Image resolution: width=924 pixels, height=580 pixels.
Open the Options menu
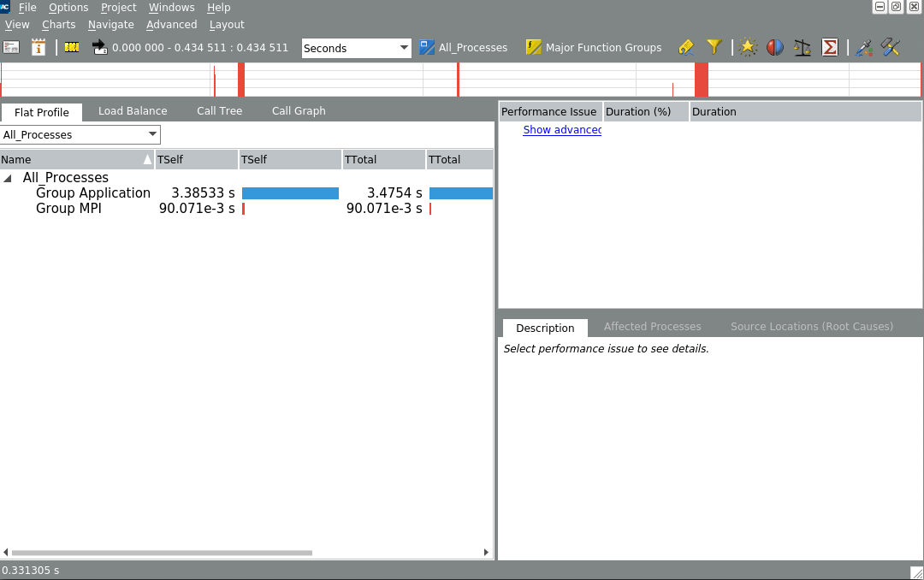click(x=68, y=8)
